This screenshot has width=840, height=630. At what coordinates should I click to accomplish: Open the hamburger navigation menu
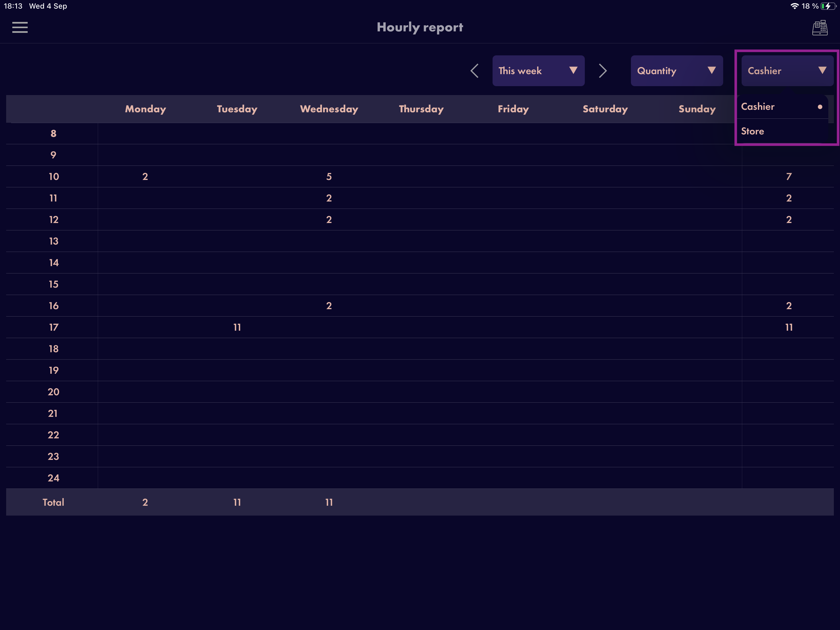[x=20, y=27]
